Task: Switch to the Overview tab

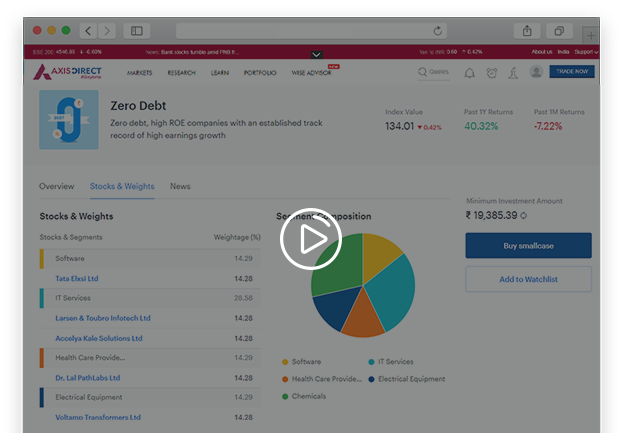Action: tap(56, 186)
